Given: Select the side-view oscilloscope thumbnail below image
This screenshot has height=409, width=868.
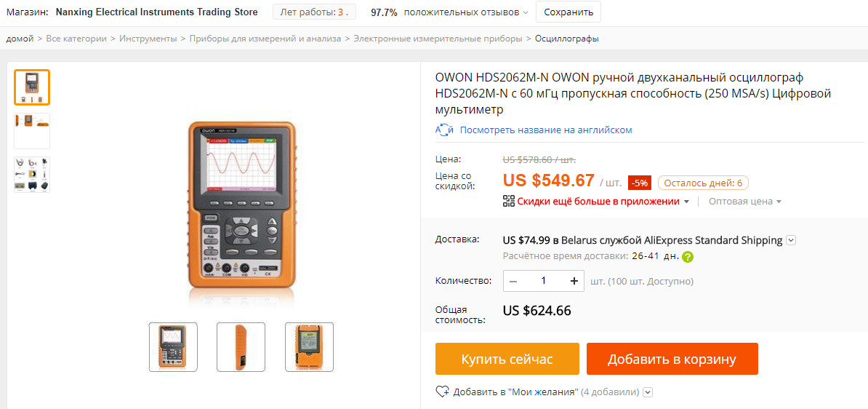Looking at the screenshot, I should 241,347.
